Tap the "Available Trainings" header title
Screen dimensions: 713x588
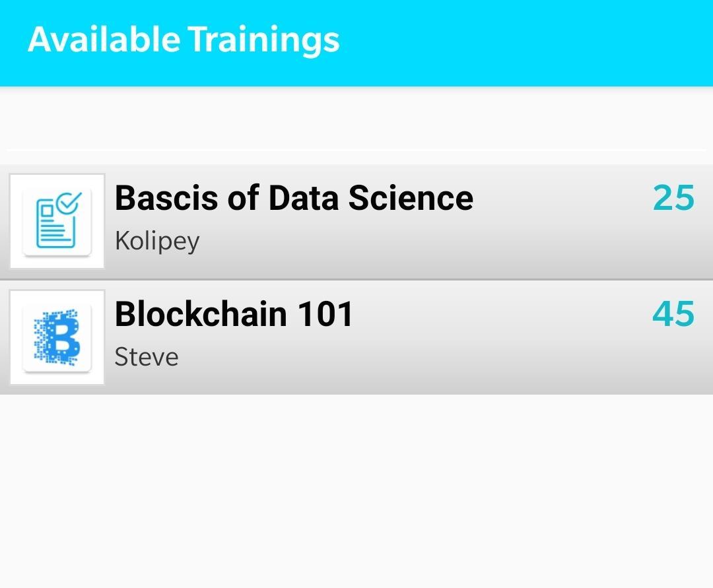tap(184, 40)
